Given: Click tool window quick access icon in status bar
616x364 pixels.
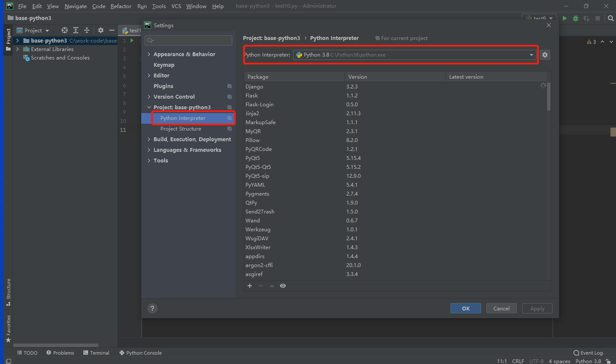Looking at the screenshot, I should click(x=9, y=361).
